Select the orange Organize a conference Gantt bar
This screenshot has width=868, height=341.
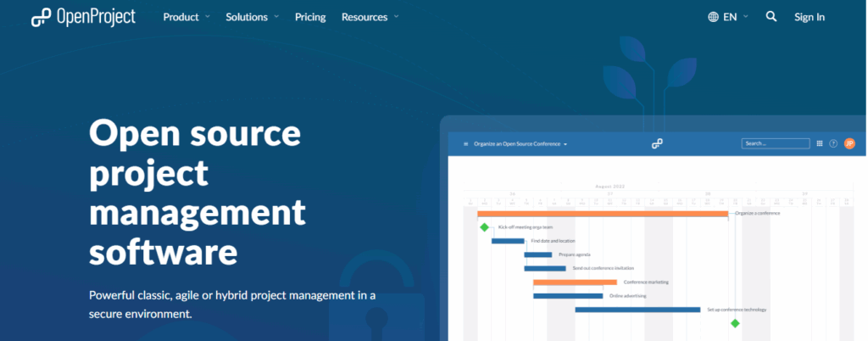(x=603, y=214)
